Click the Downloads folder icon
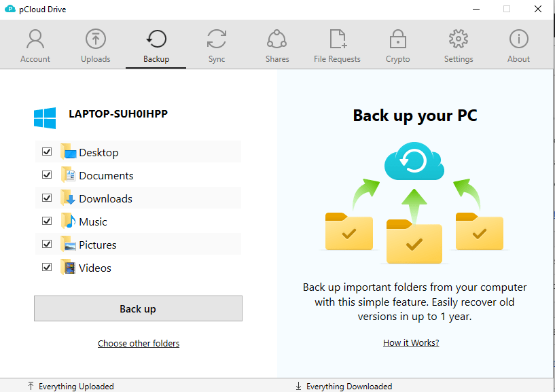555x392 pixels. [69, 198]
